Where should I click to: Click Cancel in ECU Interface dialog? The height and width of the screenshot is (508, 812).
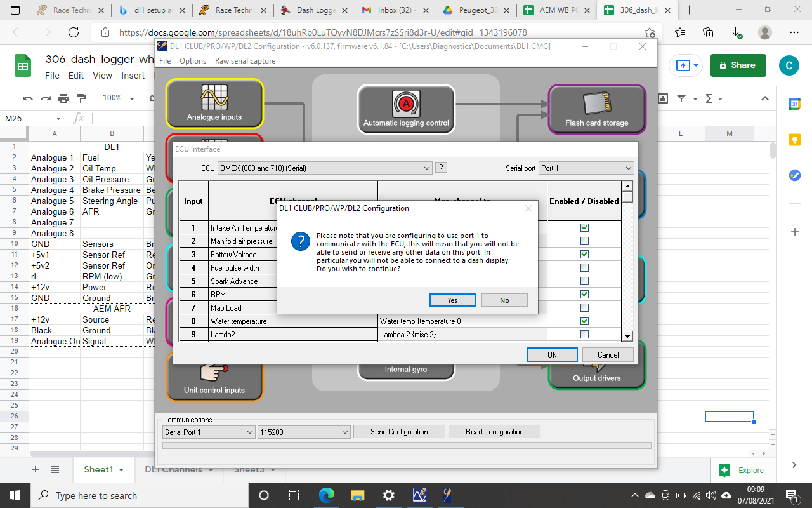[x=608, y=355]
